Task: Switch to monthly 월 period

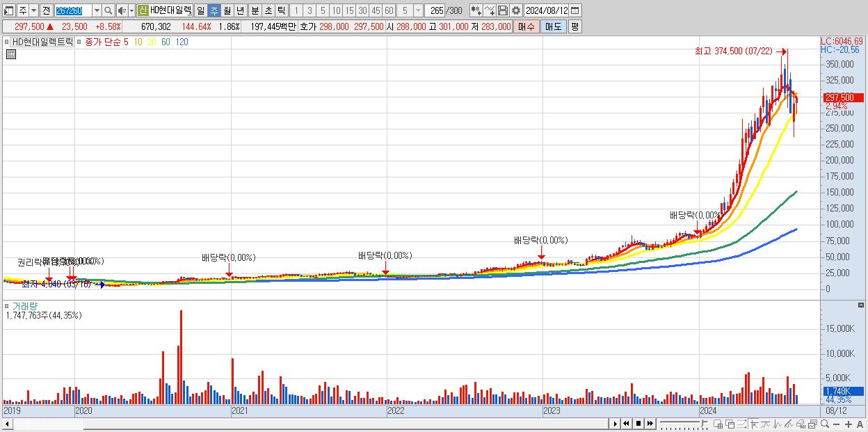Action: click(227, 10)
